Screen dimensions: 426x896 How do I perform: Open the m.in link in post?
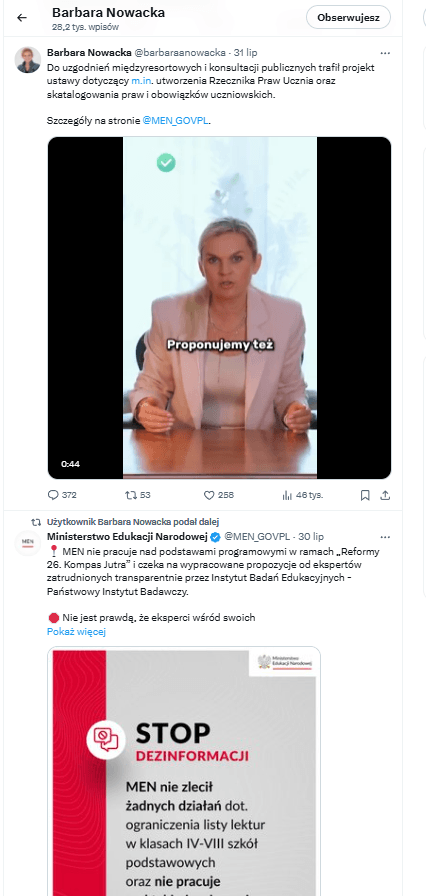(x=140, y=81)
